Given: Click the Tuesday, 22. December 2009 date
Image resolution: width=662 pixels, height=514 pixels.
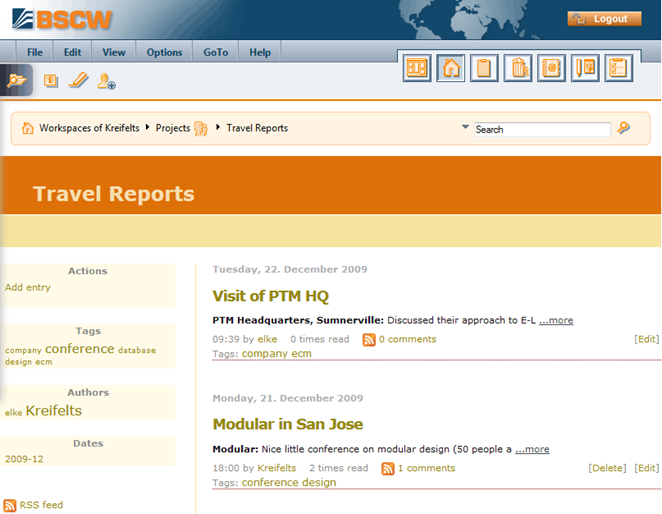Looking at the screenshot, I should pyautogui.click(x=290, y=269).
